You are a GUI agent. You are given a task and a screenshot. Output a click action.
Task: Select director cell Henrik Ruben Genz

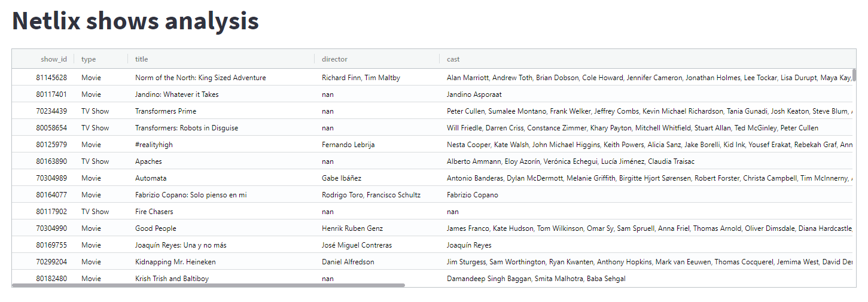(x=377, y=228)
